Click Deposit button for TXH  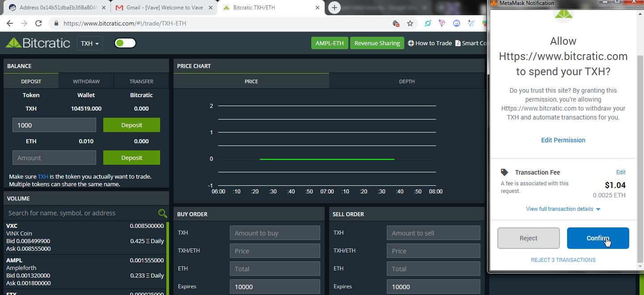coord(131,125)
